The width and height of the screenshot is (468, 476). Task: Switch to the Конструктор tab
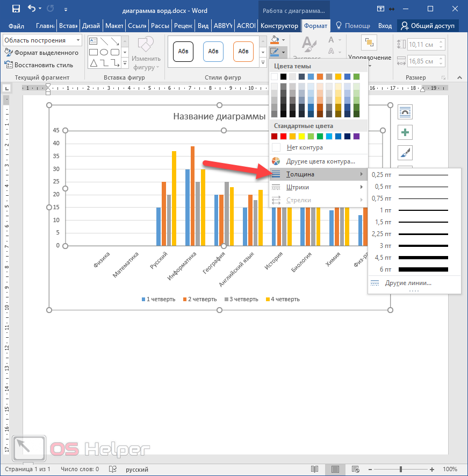point(279,26)
